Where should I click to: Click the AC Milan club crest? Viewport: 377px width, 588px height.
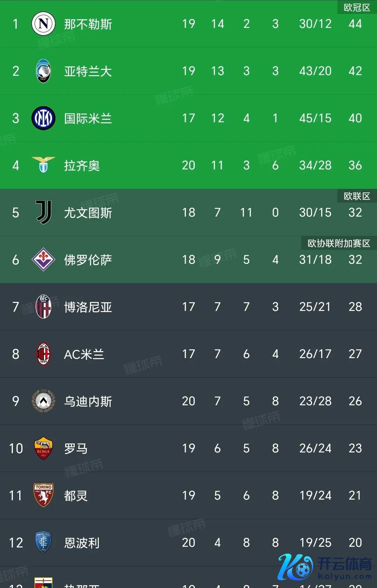point(43,354)
